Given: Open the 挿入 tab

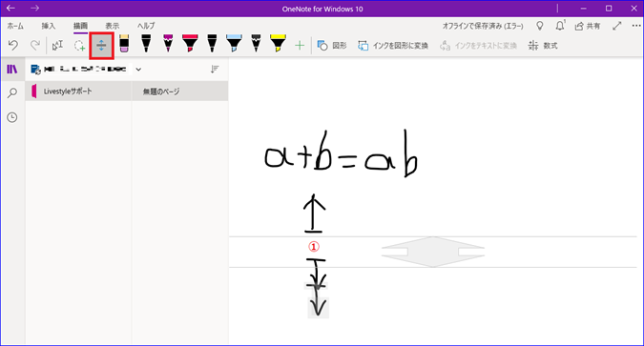Looking at the screenshot, I should (48, 26).
